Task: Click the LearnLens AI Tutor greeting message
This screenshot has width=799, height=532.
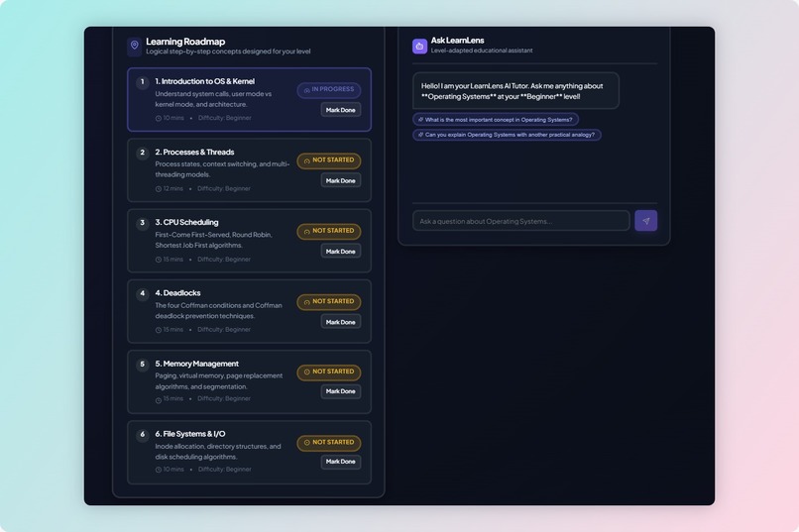Action: 515,91
